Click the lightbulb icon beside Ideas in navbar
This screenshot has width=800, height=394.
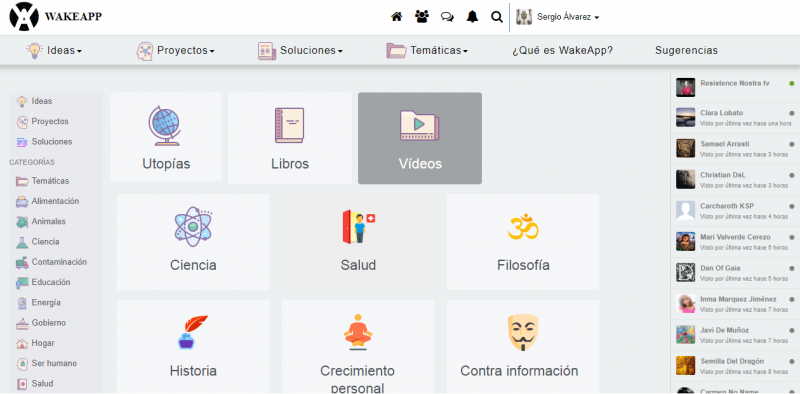[34, 51]
